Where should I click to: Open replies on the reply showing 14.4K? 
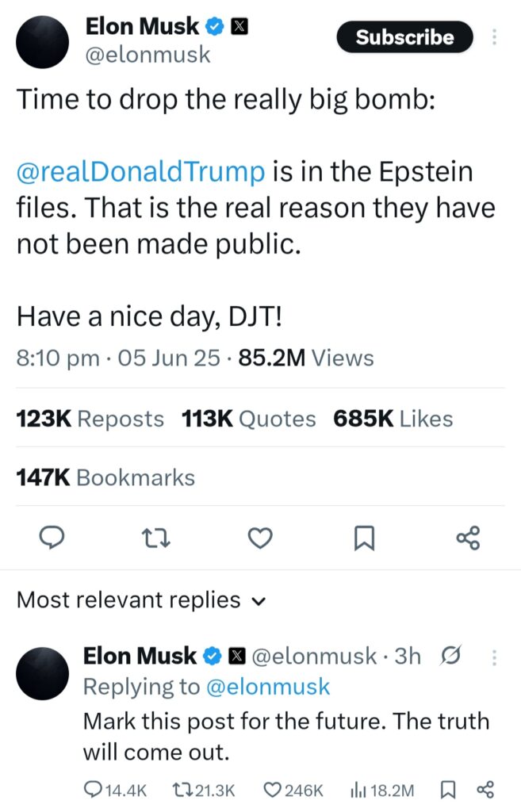pyautogui.click(x=115, y=791)
